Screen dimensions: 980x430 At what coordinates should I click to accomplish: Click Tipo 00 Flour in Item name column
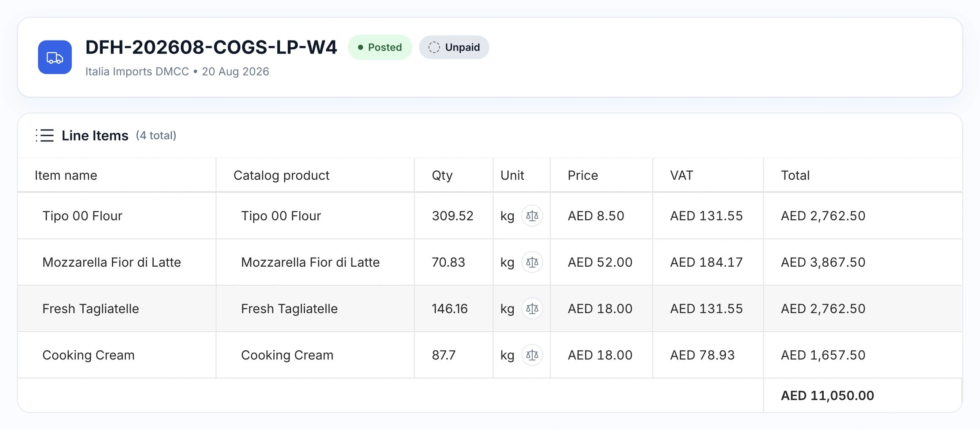pos(82,216)
